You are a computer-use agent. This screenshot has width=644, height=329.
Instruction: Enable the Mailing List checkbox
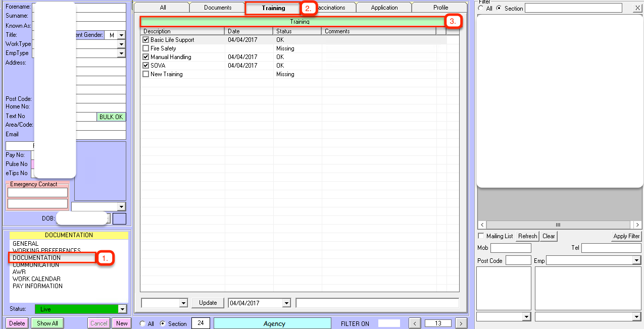pyautogui.click(x=481, y=236)
